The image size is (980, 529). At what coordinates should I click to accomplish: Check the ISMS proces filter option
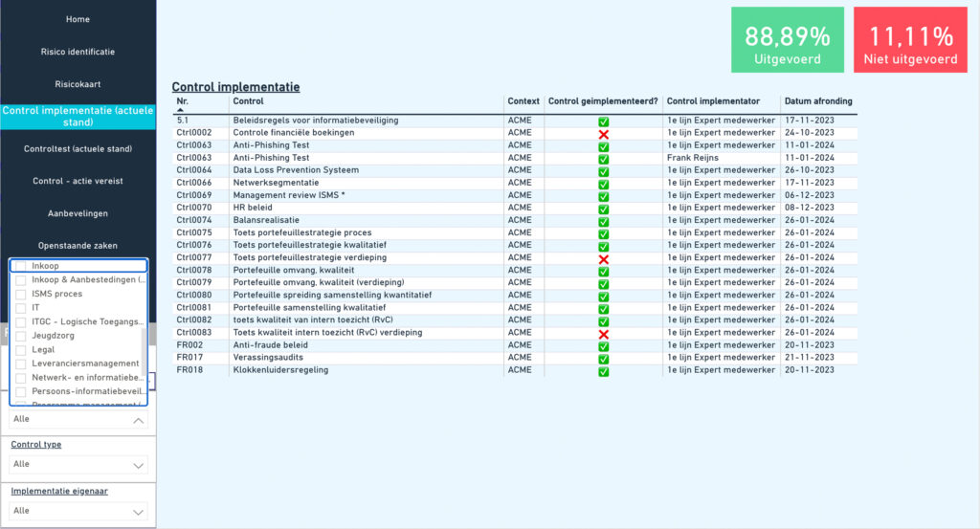(21, 295)
